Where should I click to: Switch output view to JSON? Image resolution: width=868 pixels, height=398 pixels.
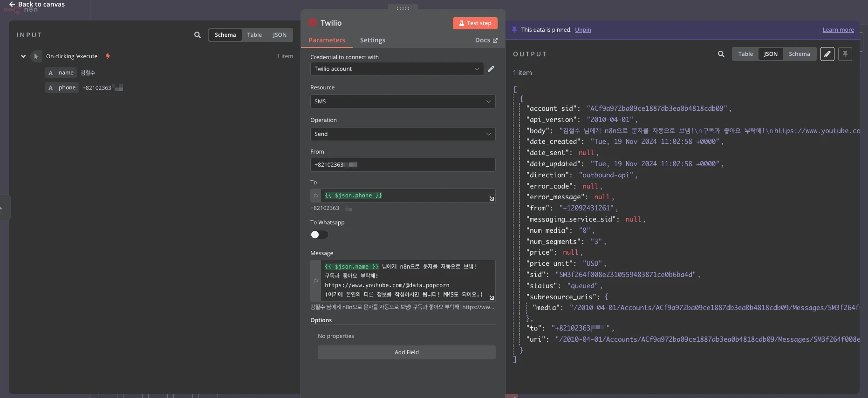click(771, 54)
